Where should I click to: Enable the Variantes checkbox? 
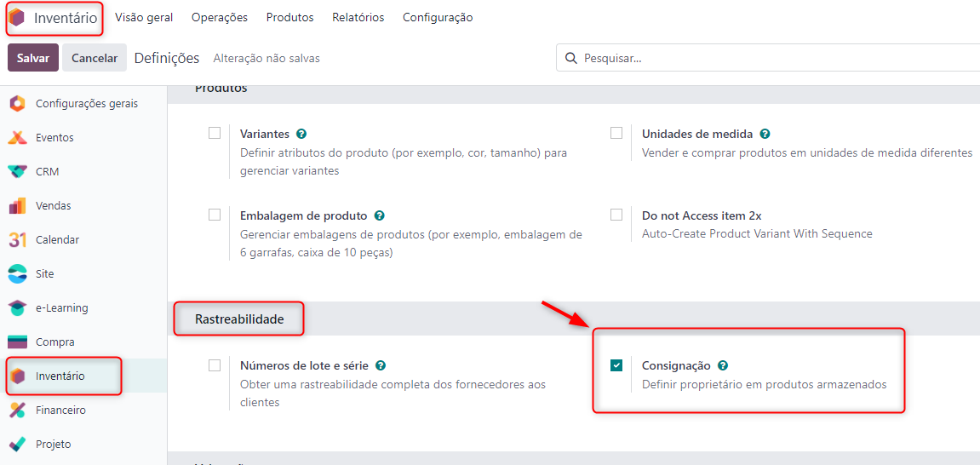[215, 133]
